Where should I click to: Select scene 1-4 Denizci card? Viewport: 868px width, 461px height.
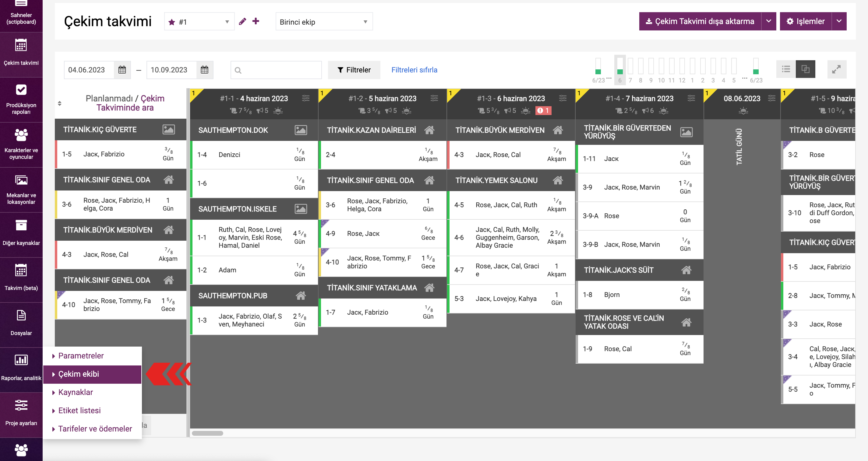pos(254,155)
